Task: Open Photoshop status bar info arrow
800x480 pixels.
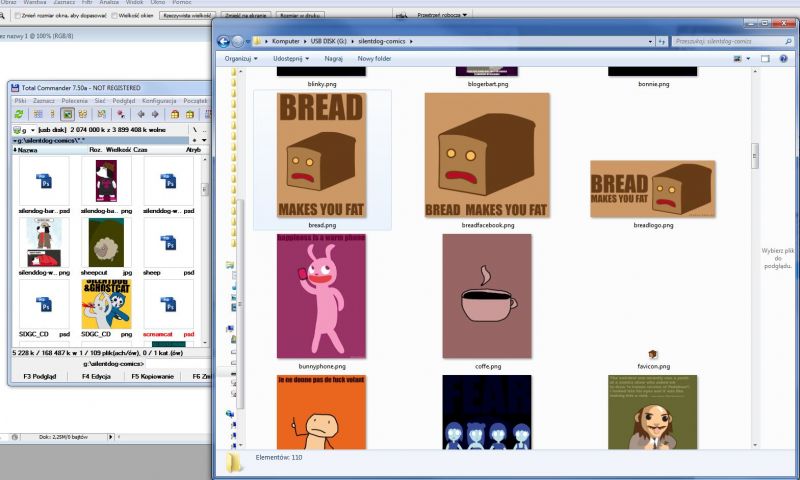Action: (x=110, y=437)
